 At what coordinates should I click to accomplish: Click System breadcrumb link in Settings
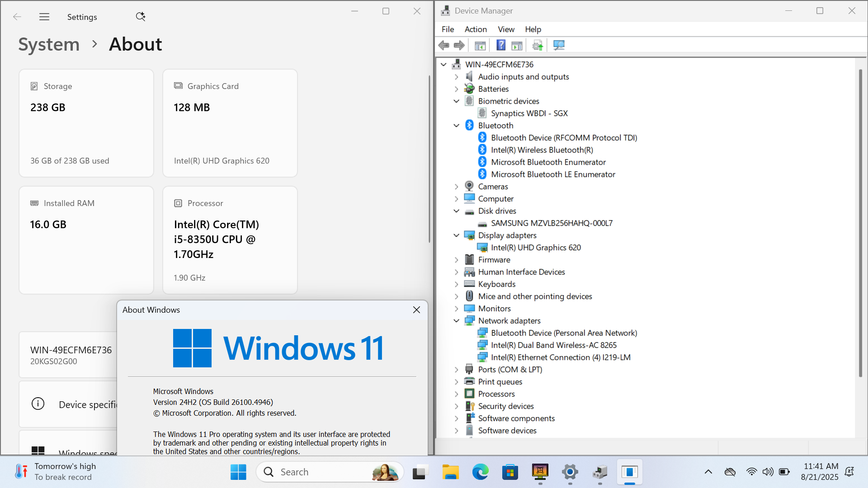click(49, 44)
